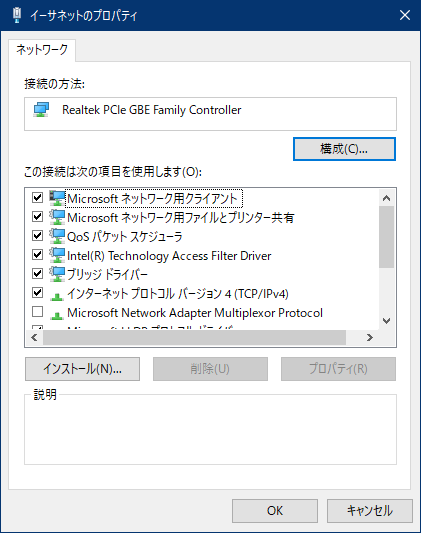Click the QoS パケット スケジューラ item icon
The width and height of the screenshot is (421, 533).
coord(57,236)
